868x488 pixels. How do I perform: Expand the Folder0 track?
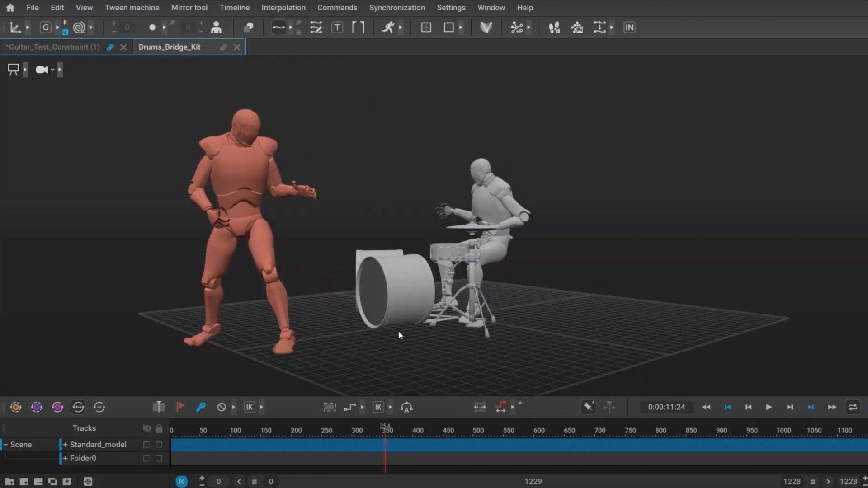pyautogui.click(x=65, y=458)
